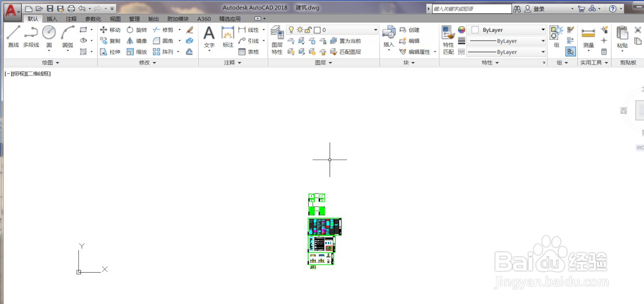Insert a Table (表格)
Image resolution: width=644 pixels, height=304 pixels.
248,52
